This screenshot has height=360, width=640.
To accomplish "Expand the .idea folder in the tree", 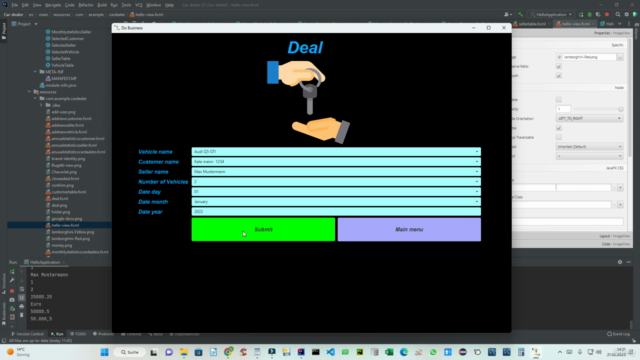I will click(x=41, y=105).
